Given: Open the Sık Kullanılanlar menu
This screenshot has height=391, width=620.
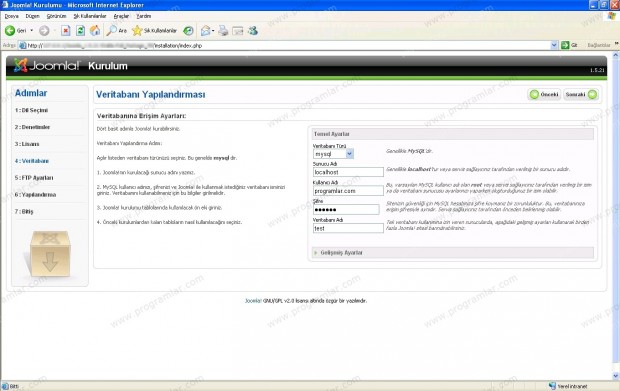Looking at the screenshot, I should (90, 16).
